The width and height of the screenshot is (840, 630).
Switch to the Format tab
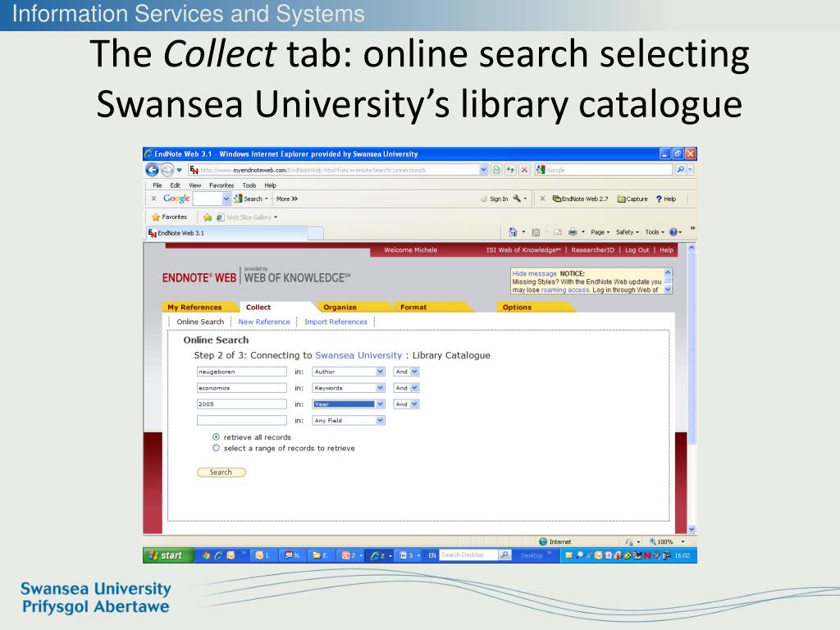pos(413,308)
